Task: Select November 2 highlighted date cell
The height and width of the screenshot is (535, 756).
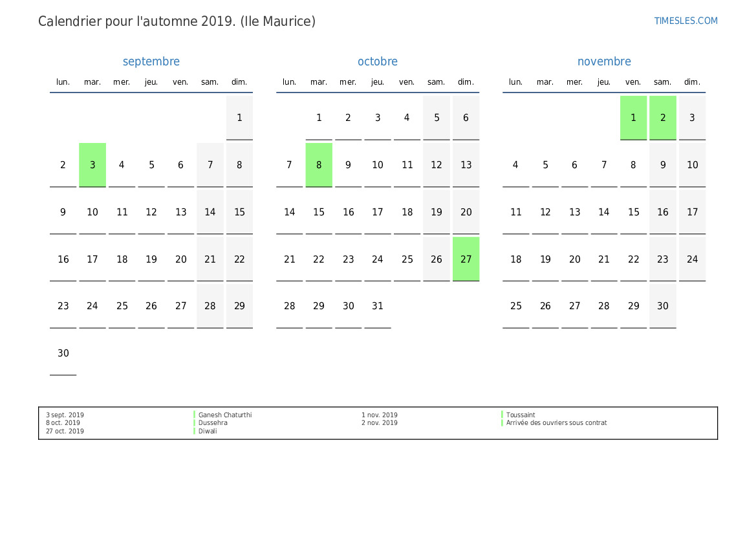Action: tap(662, 118)
